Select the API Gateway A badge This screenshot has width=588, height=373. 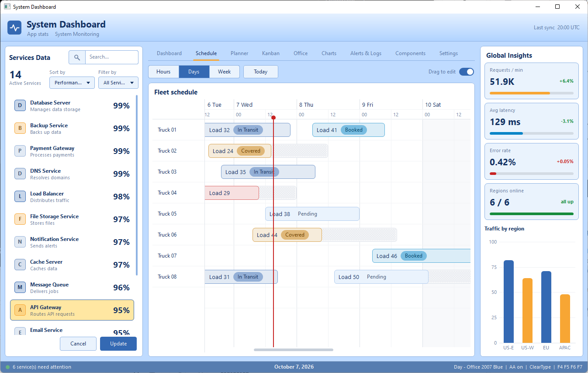pyautogui.click(x=20, y=310)
